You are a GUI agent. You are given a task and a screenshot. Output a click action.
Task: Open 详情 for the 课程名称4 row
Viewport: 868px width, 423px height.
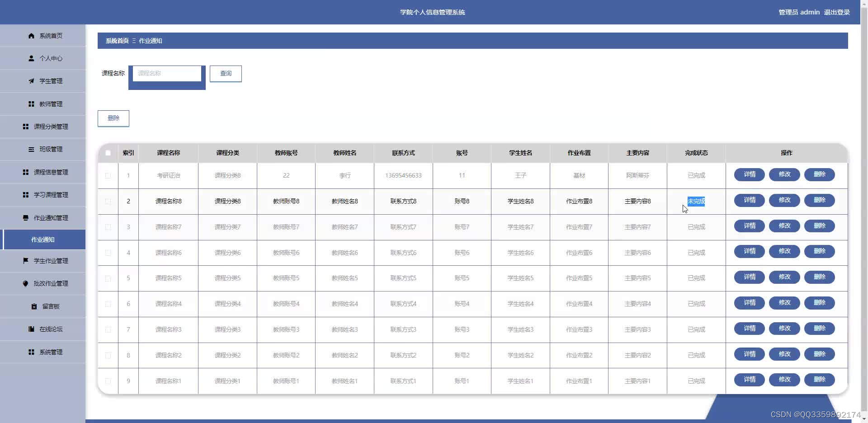point(750,303)
